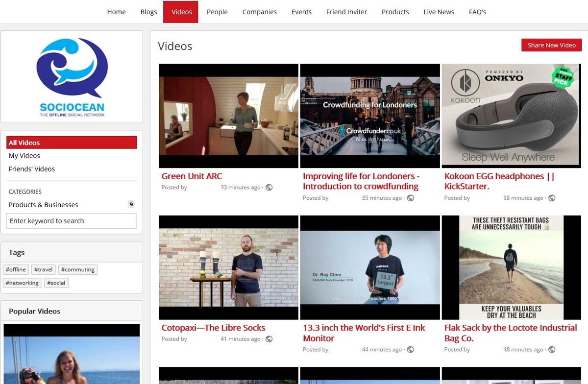Open the Events page
Screen dimensions: 588x384
point(301,12)
